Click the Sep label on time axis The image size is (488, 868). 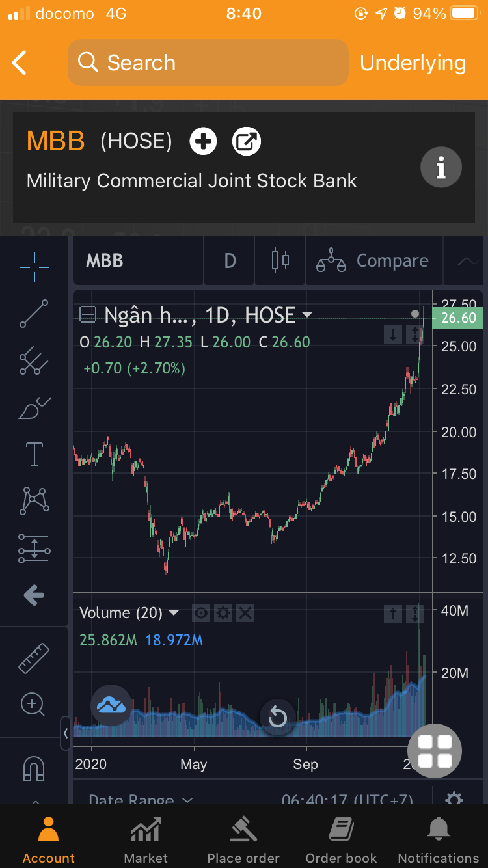(305, 764)
